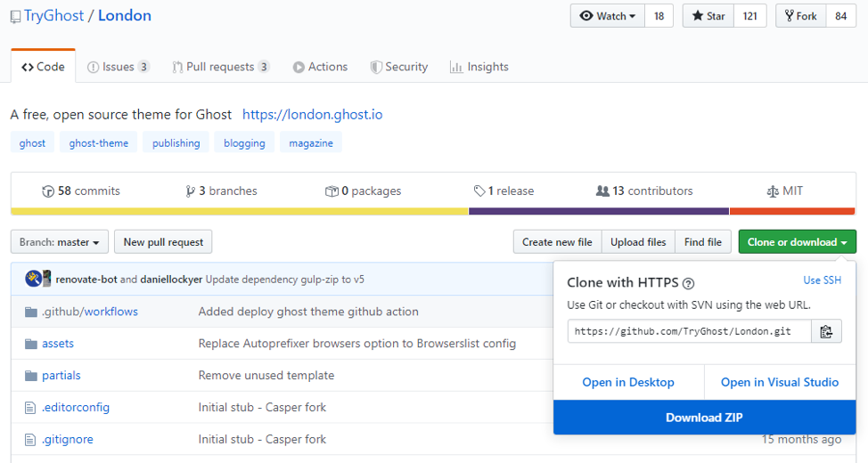The width and height of the screenshot is (868, 463).
Task: Open the Insights tab
Action: [x=479, y=67]
